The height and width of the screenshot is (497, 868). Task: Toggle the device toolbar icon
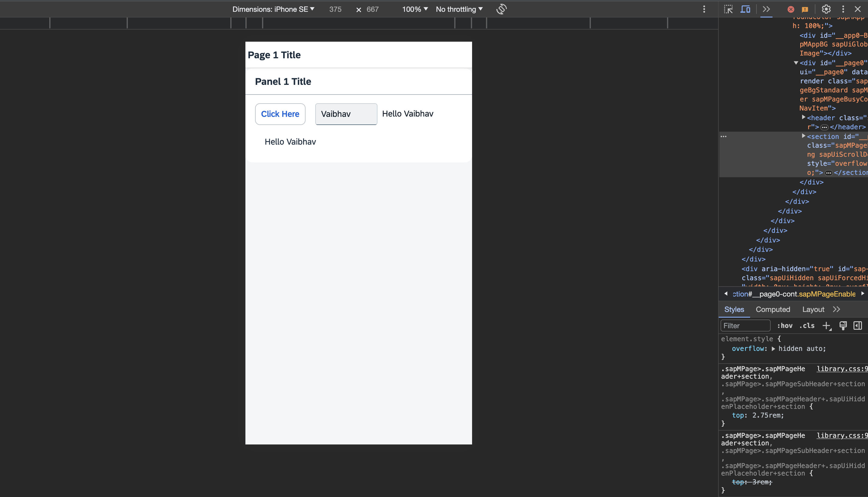click(745, 9)
